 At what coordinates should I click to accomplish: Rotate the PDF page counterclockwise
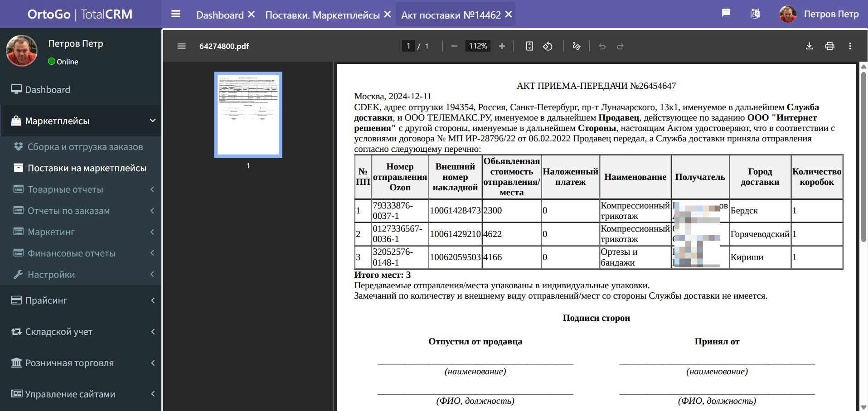(548, 46)
